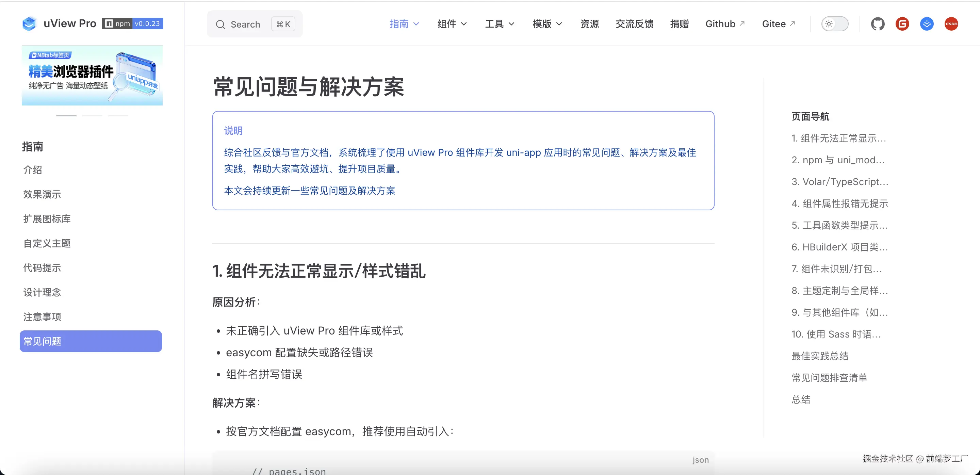Click the uView Pro logo icon
This screenshot has height=475, width=980.
click(29, 23)
